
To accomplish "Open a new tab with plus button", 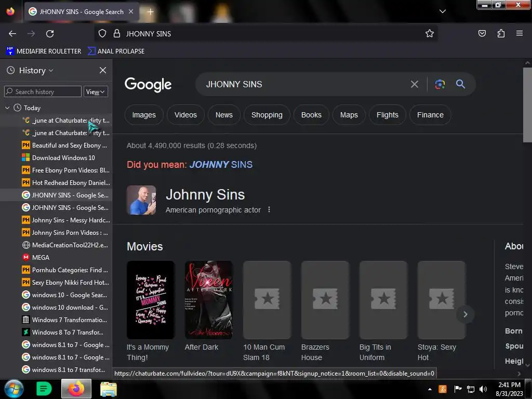I will point(150,12).
